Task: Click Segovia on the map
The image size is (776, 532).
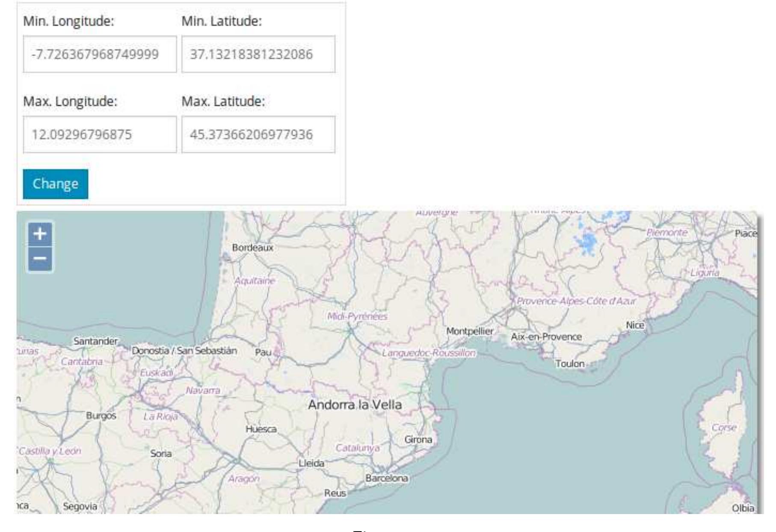Action: click(80, 506)
